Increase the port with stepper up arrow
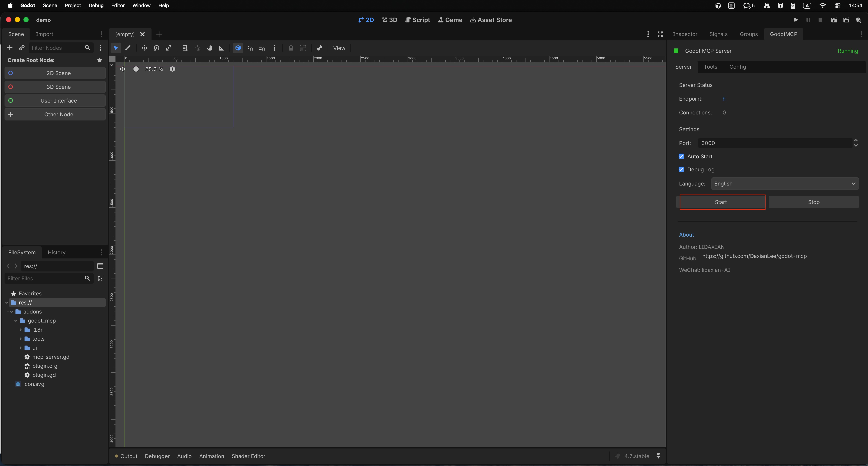The width and height of the screenshot is (868, 466). point(856,140)
